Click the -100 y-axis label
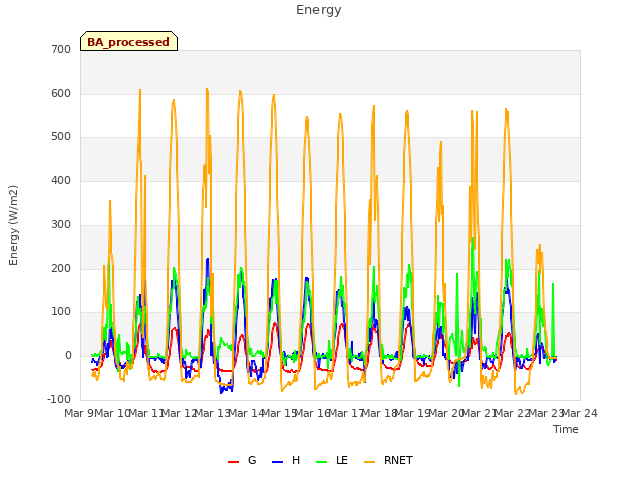Viewport: 640px width, 480px height. coord(59,400)
